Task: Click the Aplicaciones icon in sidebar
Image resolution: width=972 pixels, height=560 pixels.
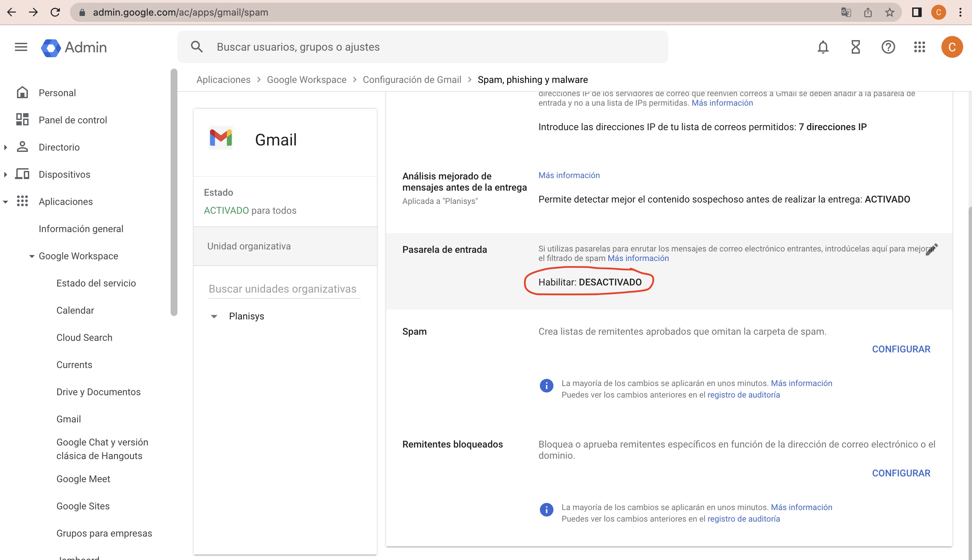Action: tap(23, 201)
